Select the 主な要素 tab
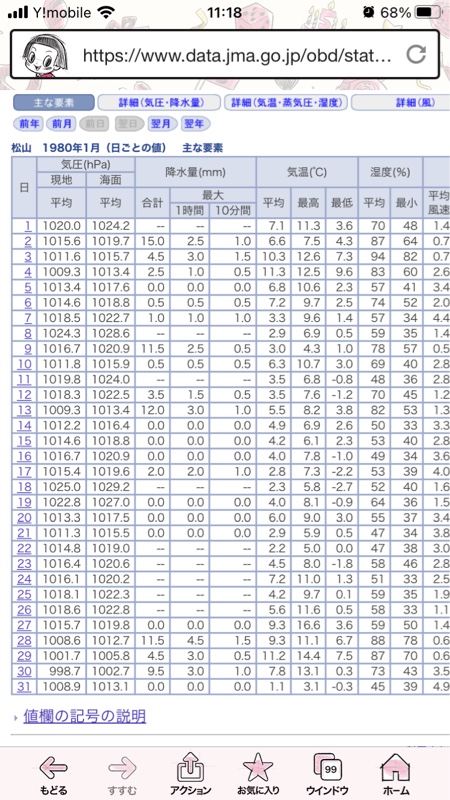450x800 pixels. tap(54, 103)
